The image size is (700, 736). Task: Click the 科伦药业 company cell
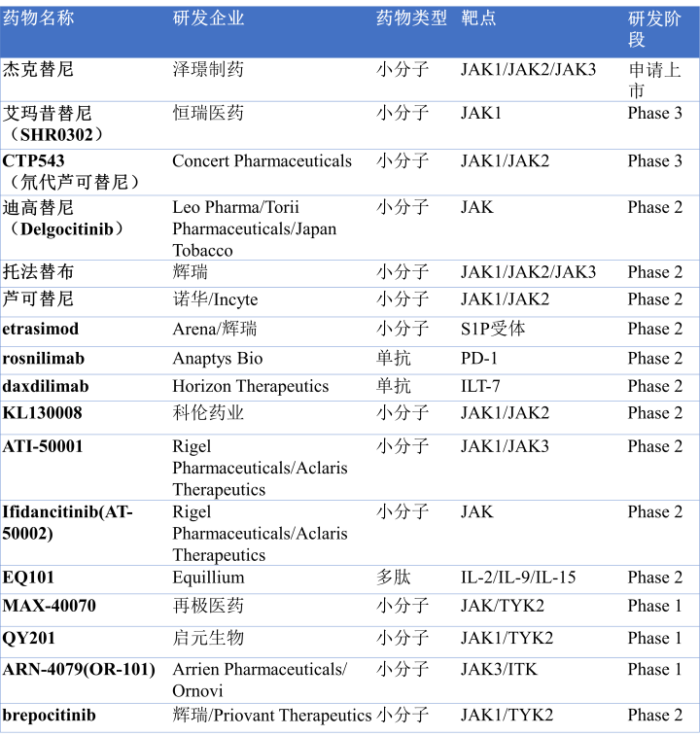click(208, 413)
